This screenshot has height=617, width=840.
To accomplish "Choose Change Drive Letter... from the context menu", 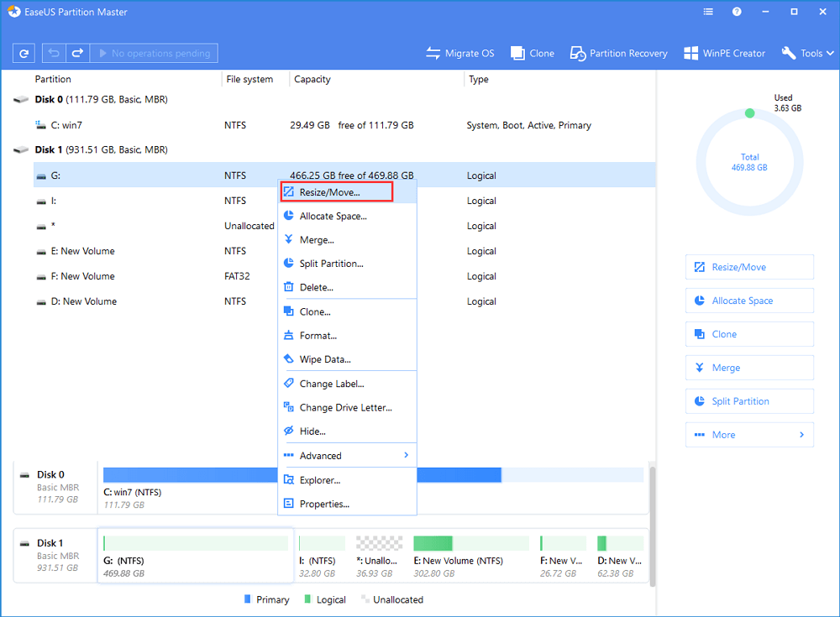I will click(347, 408).
